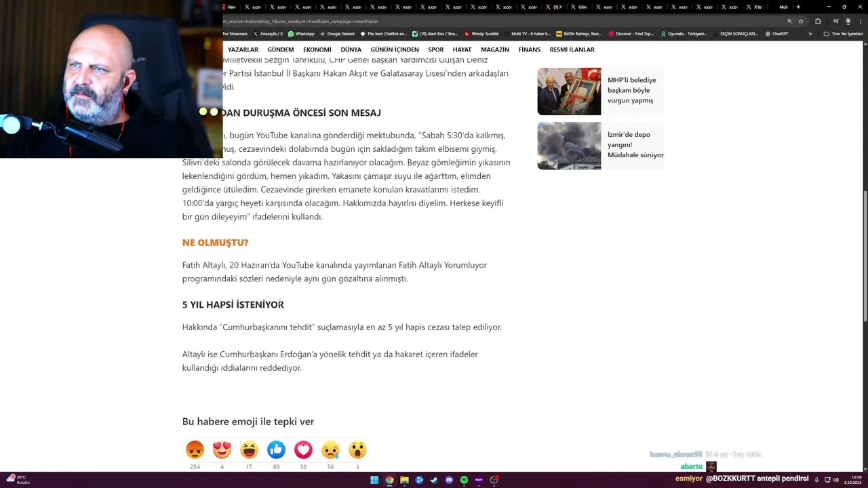Open Spotify from the taskbar
The width and height of the screenshot is (868, 488).
click(464, 480)
